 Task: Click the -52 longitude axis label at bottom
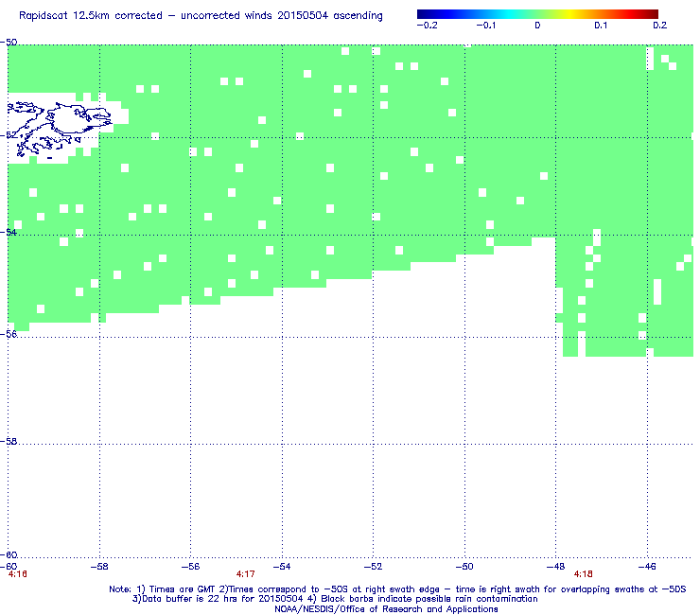(x=373, y=567)
